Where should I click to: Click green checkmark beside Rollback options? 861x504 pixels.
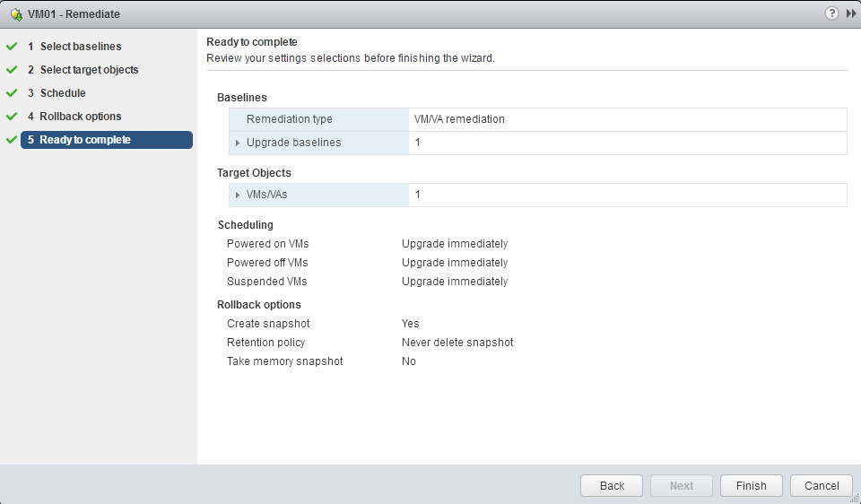pyautogui.click(x=12, y=117)
